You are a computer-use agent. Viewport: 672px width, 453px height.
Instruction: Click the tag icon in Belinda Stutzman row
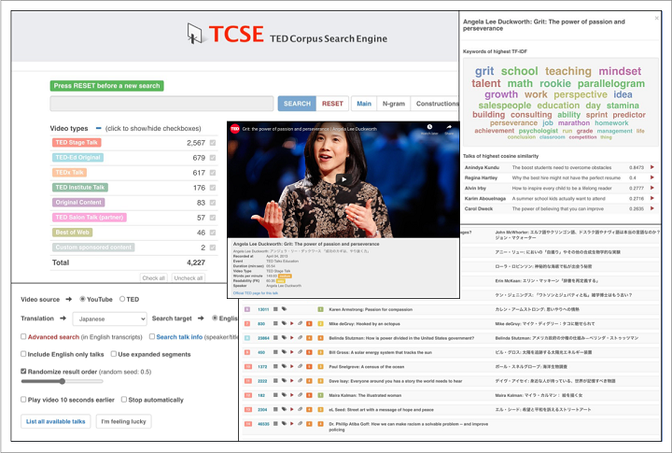pos(284,338)
